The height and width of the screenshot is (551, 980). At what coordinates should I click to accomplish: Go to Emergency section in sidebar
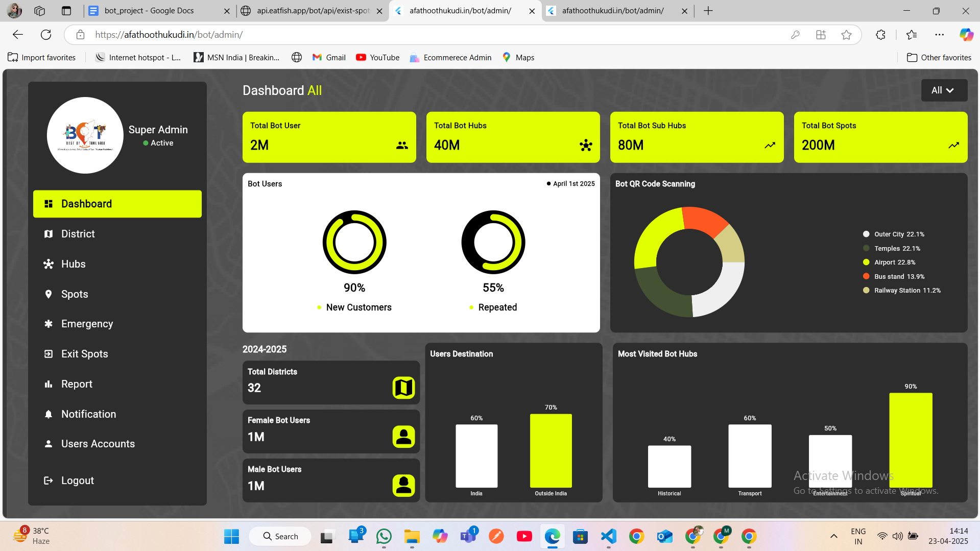[87, 324]
